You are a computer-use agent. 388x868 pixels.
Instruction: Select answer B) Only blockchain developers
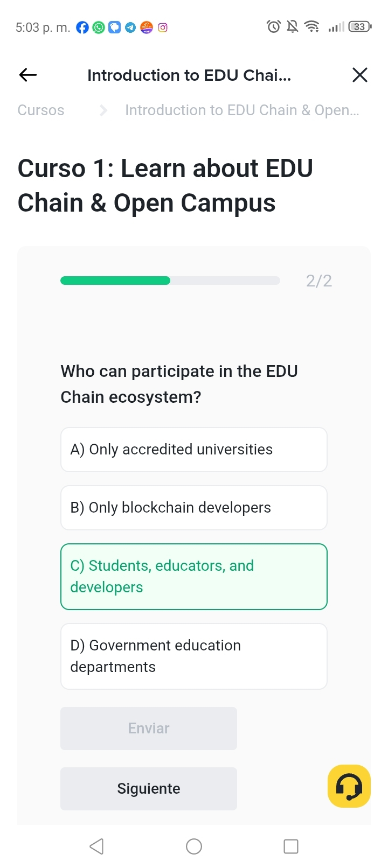(x=194, y=508)
